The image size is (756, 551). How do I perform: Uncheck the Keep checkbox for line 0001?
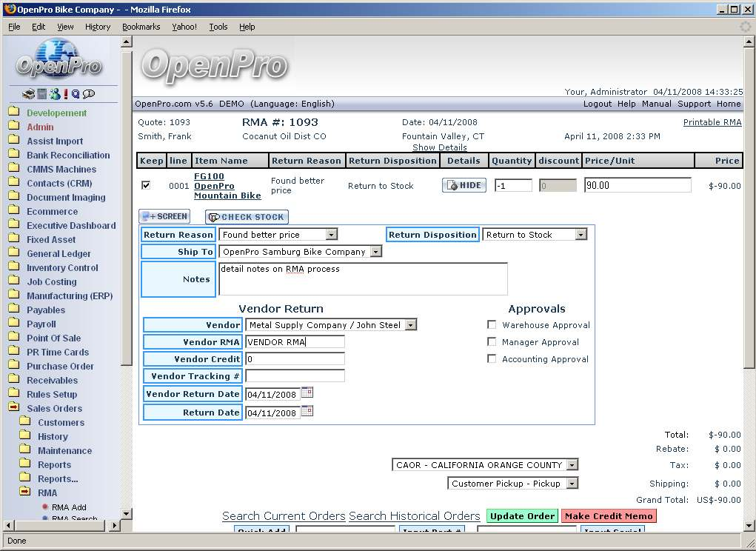[x=146, y=185]
